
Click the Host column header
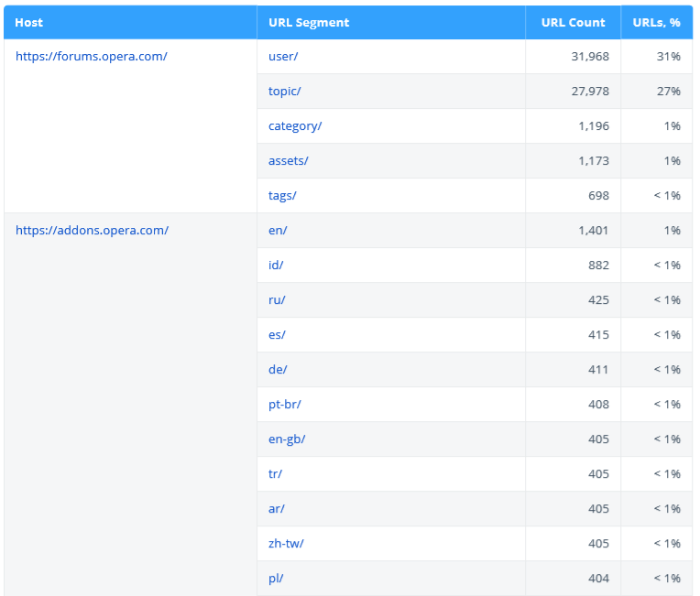29,23
